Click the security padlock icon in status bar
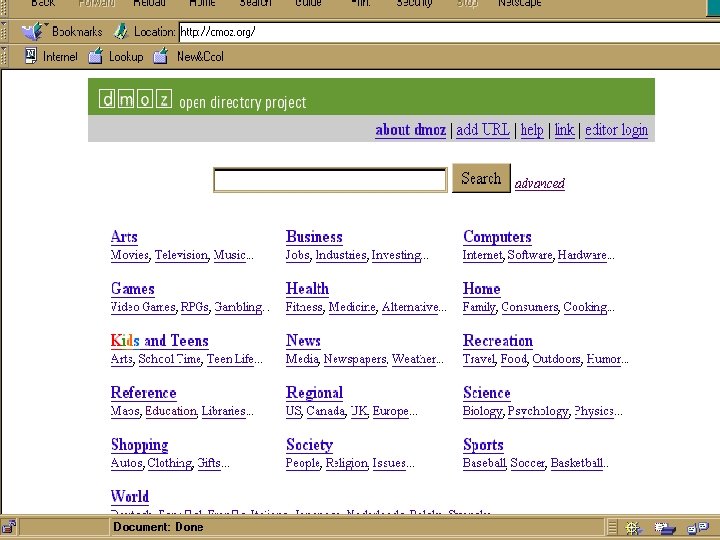This screenshot has height=540, width=720. pyautogui.click(x=9, y=527)
